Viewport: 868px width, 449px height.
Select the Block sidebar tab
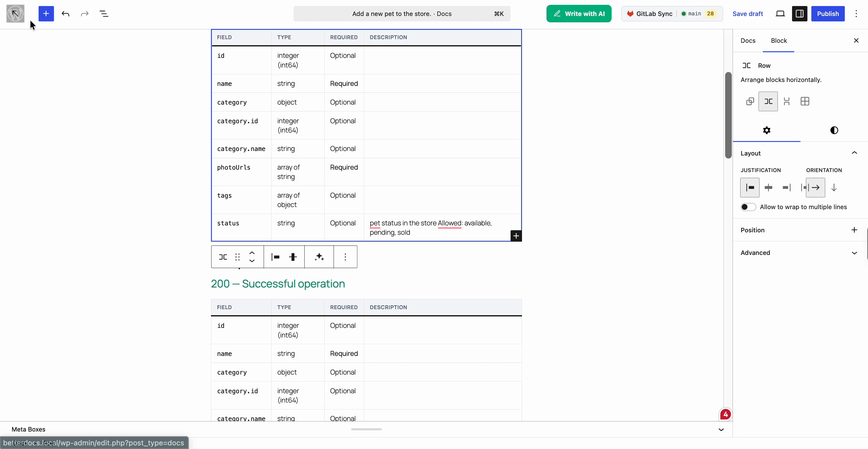[x=779, y=40]
